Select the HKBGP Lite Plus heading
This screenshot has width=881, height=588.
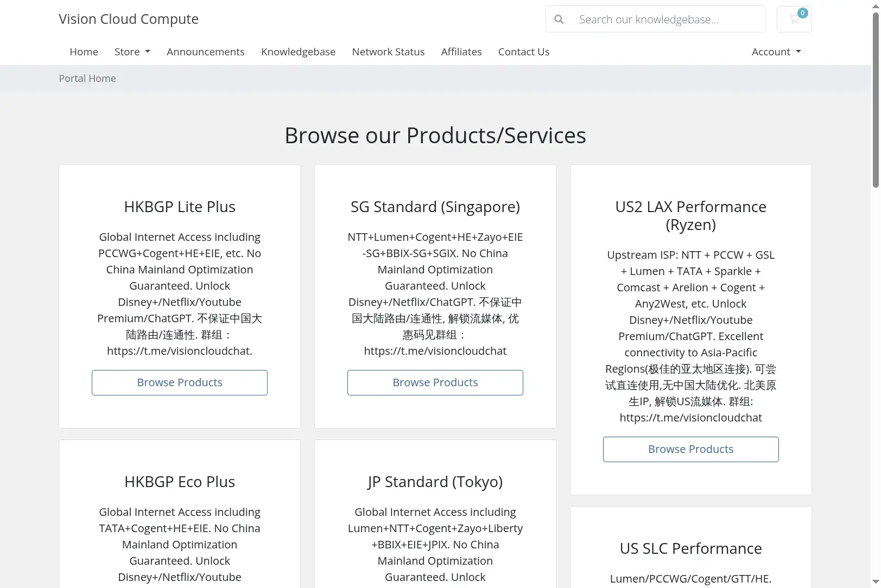point(180,207)
